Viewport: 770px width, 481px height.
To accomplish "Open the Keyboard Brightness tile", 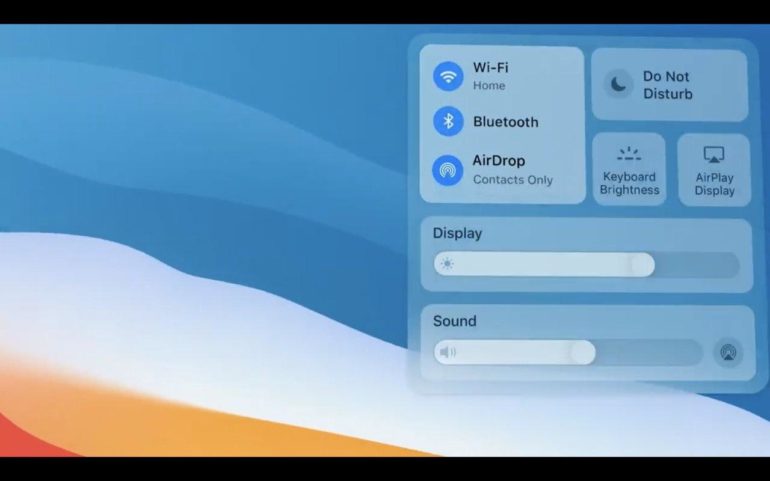I will coord(629,170).
